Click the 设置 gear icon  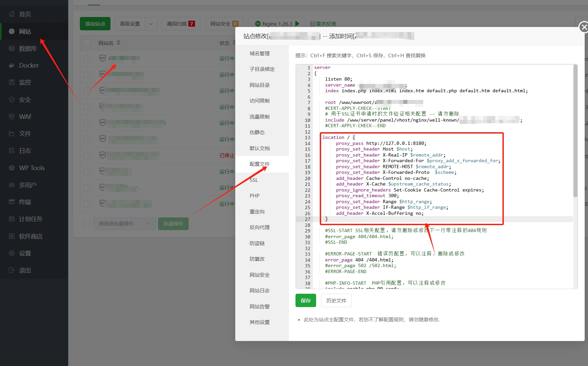click(12, 253)
